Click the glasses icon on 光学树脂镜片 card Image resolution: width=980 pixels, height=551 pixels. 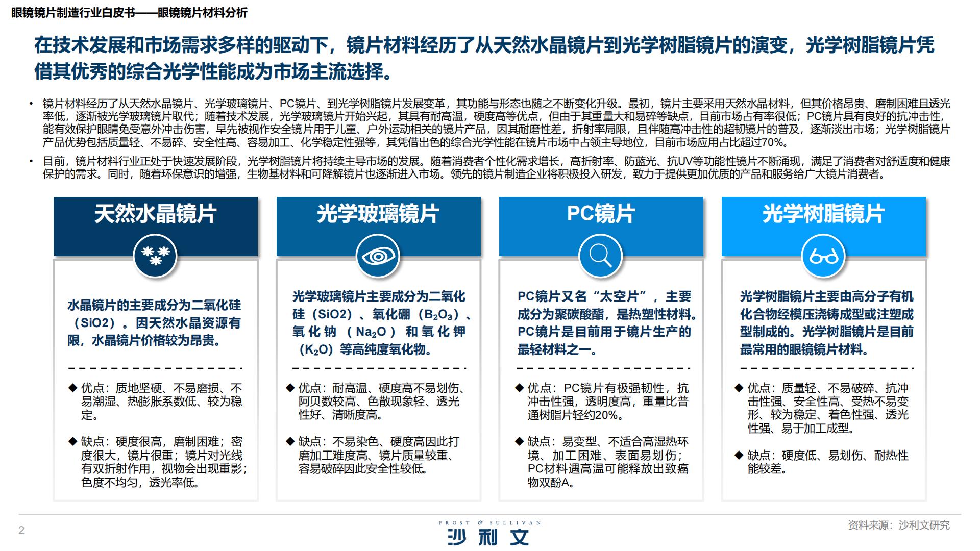pyautogui.click(x=824, y=256)
